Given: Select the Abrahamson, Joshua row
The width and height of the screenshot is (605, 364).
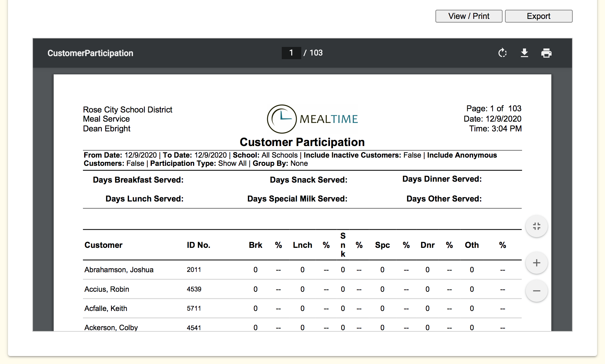Looking at the screenshot, I should click(x=119, y=270).
